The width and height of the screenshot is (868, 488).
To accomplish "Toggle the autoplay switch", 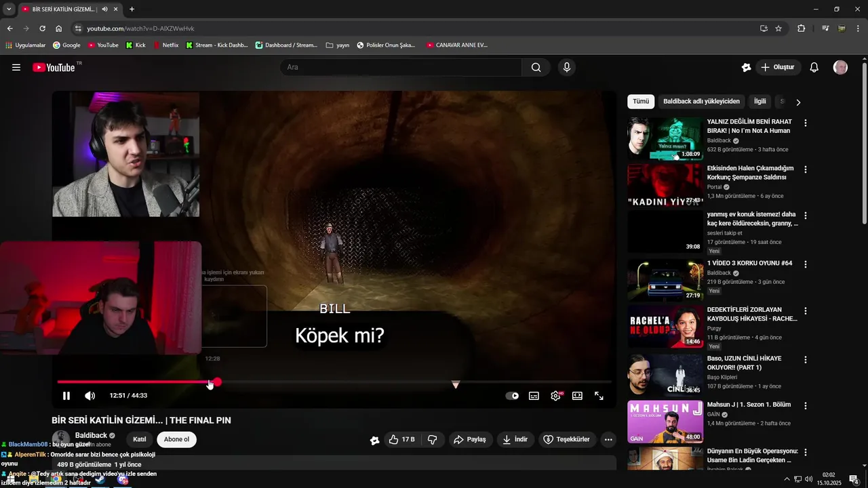I will pyautogui.click(x=512, y=396).
